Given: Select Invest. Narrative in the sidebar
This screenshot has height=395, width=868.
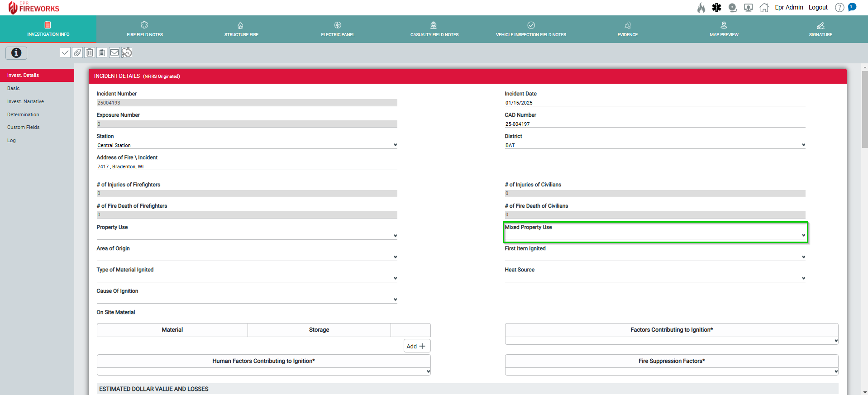Looking at the screenshot, I should click(25, 101).
